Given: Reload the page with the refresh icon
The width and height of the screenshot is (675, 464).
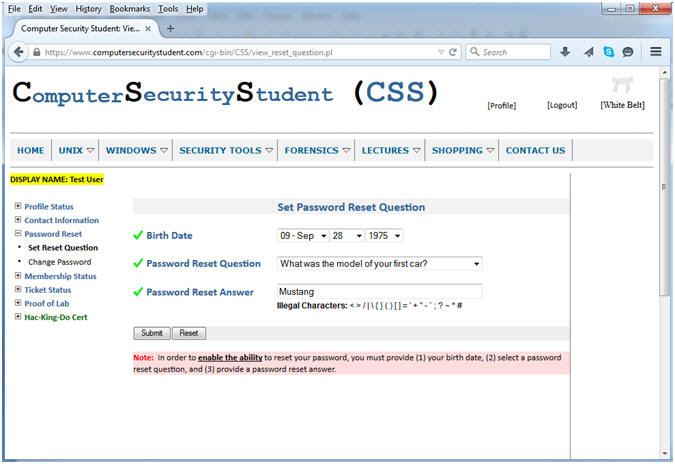Looking at the screenshot, I should [x=452, y=52].
